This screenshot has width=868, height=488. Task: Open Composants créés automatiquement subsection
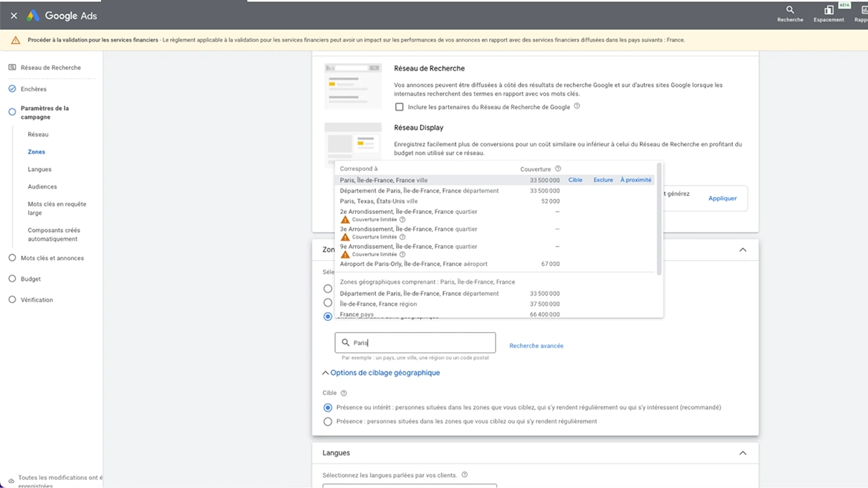pos(54,235)
